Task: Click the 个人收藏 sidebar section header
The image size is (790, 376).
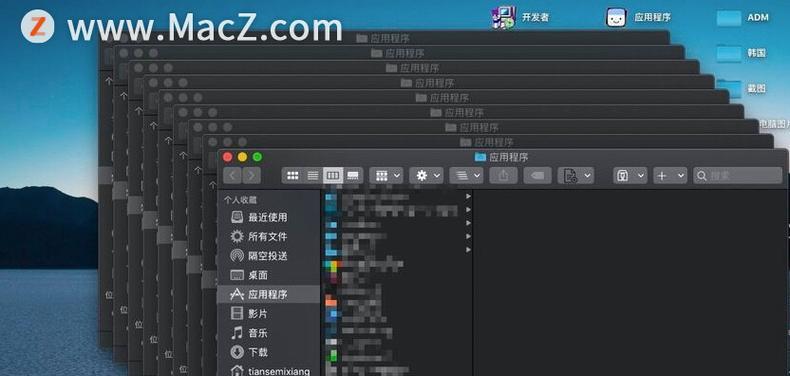Action: pos(240,200)
